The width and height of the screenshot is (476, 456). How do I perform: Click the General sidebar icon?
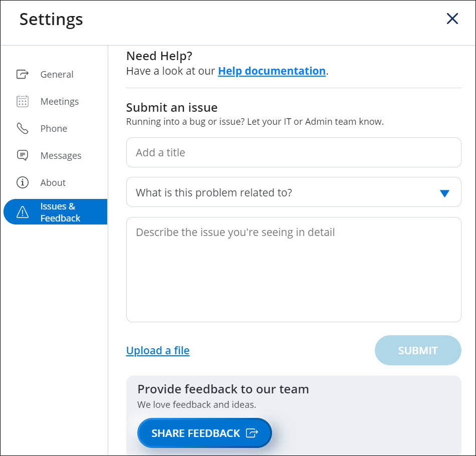click(x=23, y=74)
